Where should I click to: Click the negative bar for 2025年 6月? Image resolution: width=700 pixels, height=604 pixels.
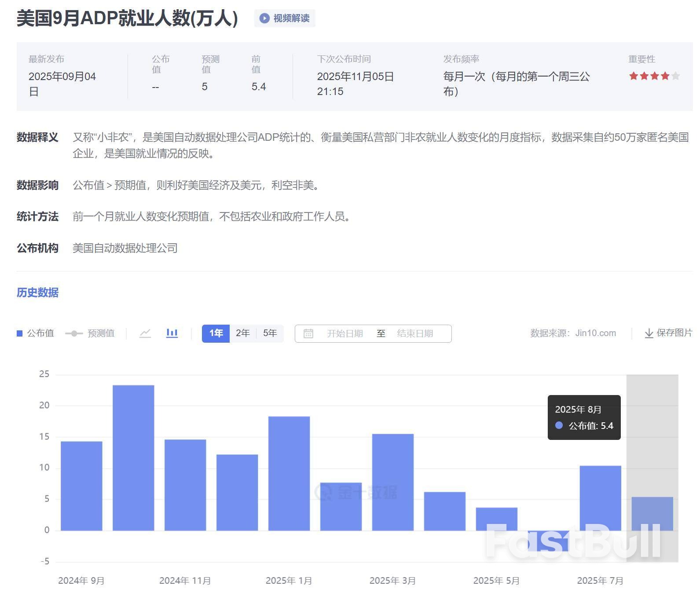point(548,541)
